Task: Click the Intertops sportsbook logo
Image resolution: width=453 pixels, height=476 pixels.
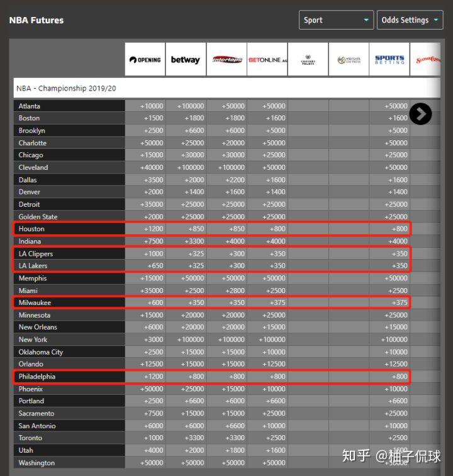Action: (x=226, y=59)
